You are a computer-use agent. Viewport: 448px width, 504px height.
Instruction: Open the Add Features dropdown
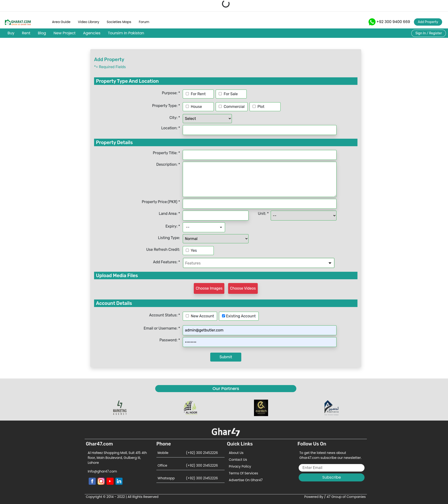point(258,263)
